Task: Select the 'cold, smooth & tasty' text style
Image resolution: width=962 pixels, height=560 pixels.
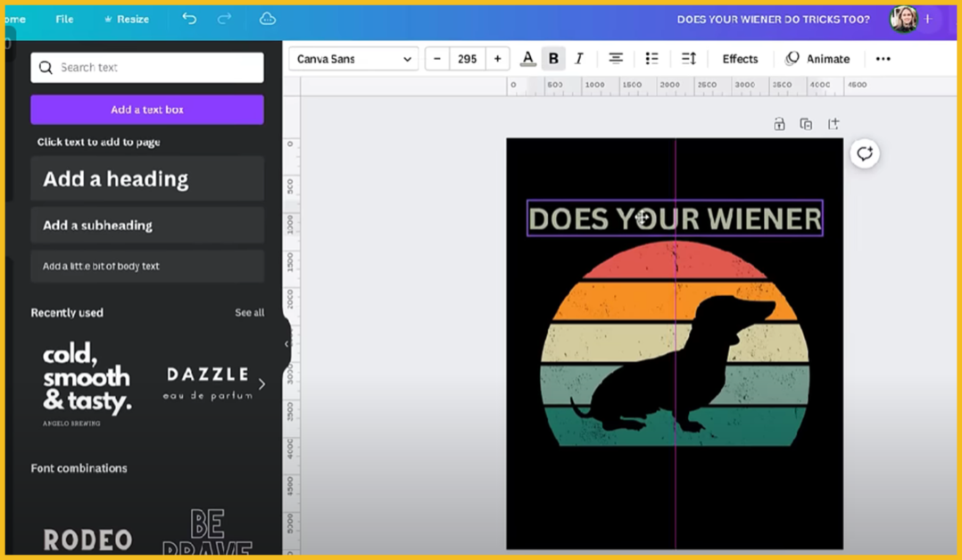Action: point(87,384)
